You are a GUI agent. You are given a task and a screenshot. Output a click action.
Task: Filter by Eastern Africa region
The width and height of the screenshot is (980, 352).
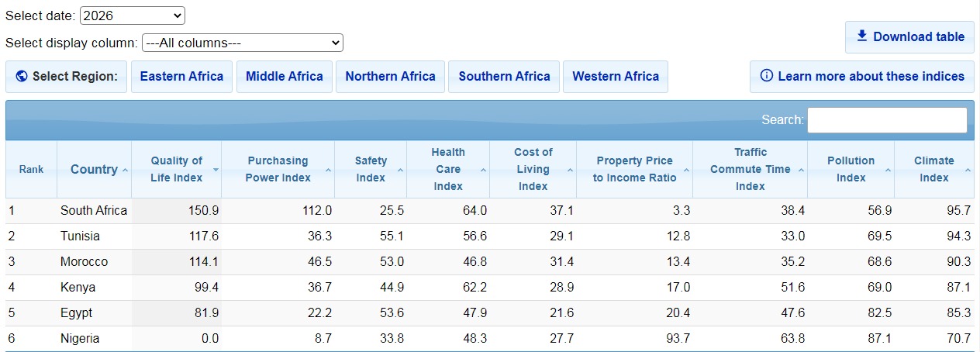pos(181,76)
